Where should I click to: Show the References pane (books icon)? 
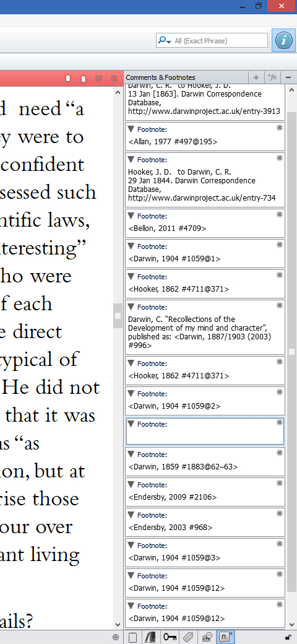pyautogui.click(x=150, y=637)
